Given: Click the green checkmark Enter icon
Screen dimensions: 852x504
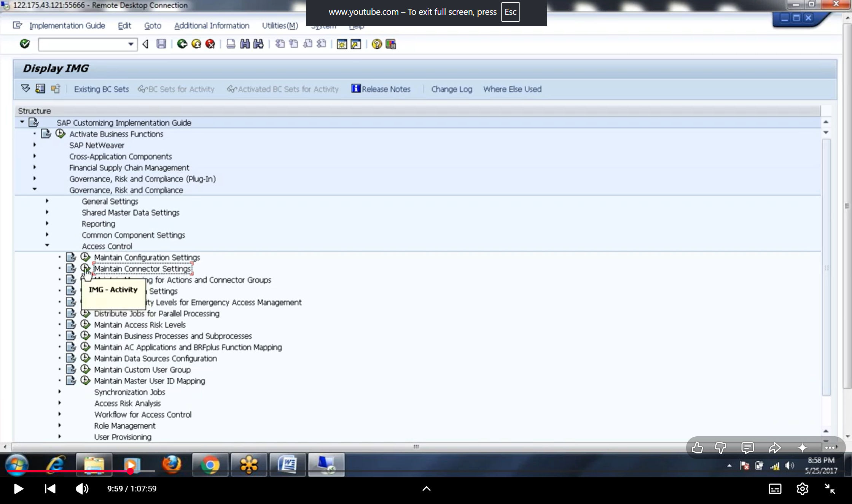Looking at the screenshot, I should click(25, 44).
